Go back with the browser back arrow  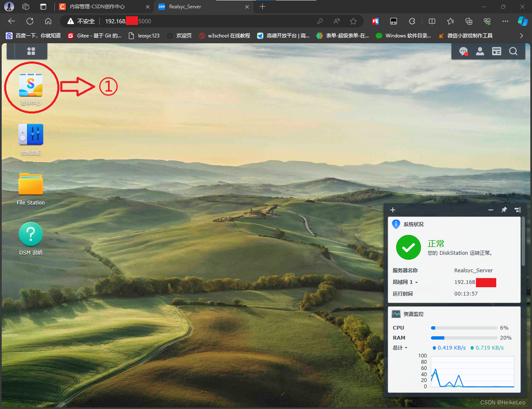pos(12,21)
